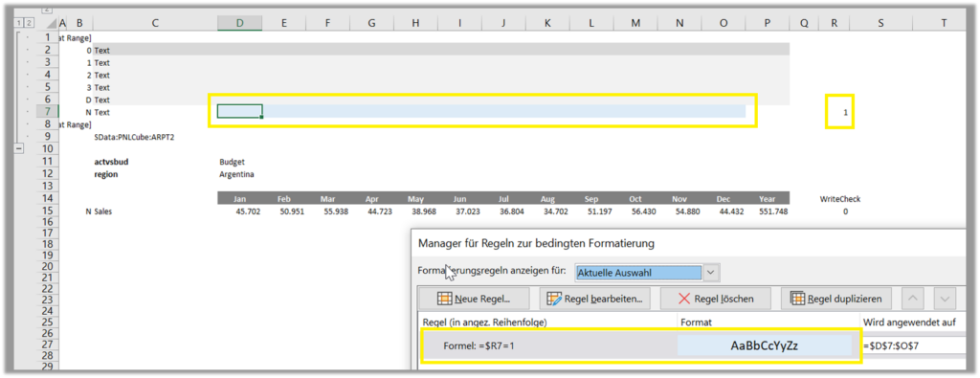The height and width of the screenshot is (378, 980).
Task: Click the WriteCheck label cell
Action: click(840, 199)
